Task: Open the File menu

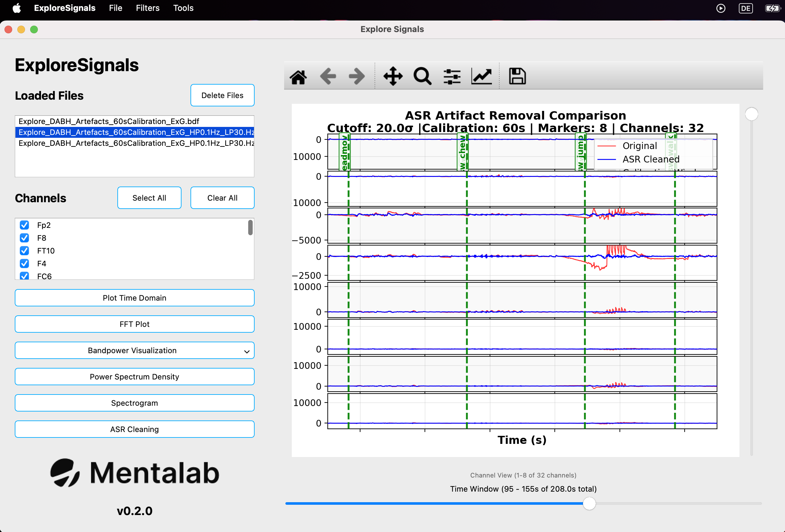Action: click(115, 8)
